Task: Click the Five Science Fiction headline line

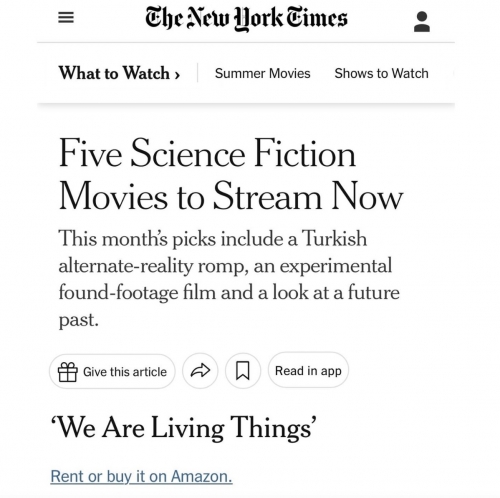Action: click(x=207, y=154)
